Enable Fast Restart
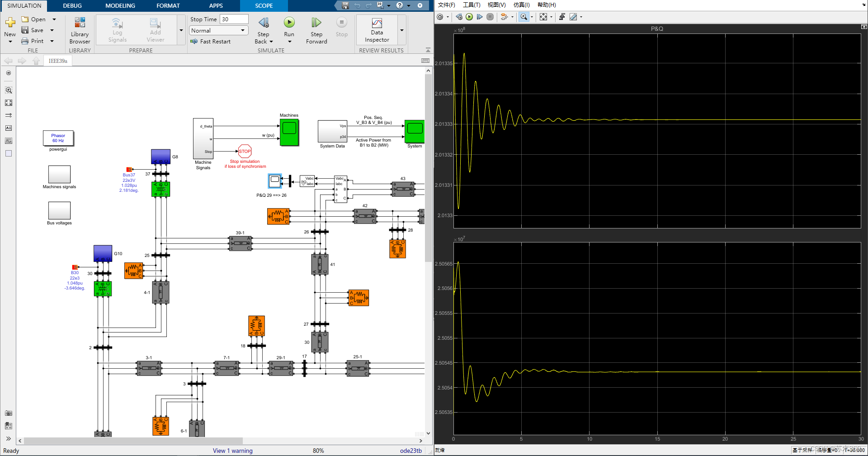Viewport: 868px width, 456px height. 211,41
